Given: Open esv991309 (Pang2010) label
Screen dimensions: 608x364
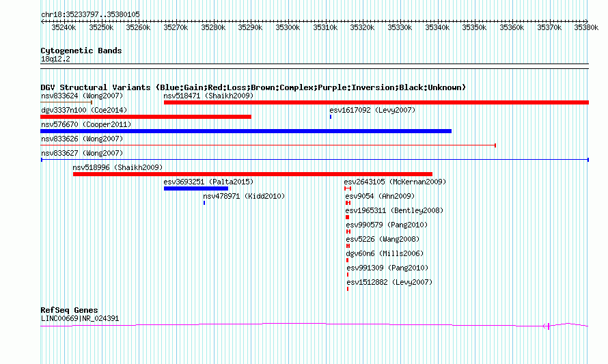Looking at the screenshot, I should (x=387, y=268).
